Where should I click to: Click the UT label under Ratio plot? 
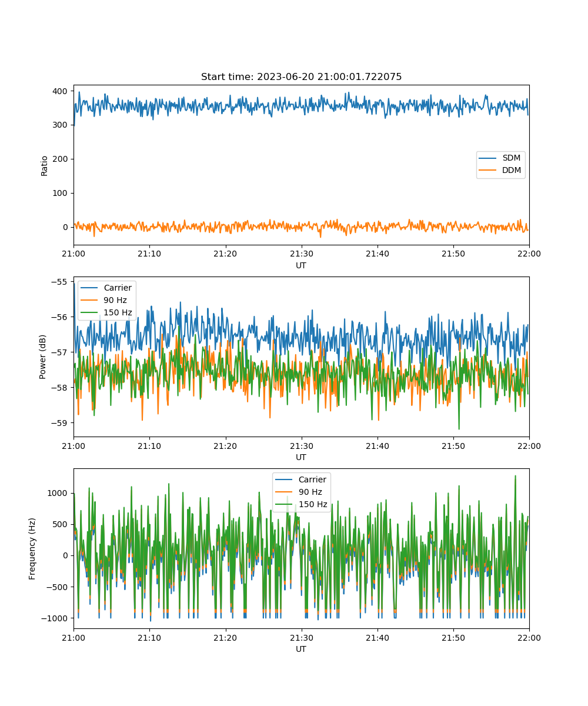tap(301, 265)
